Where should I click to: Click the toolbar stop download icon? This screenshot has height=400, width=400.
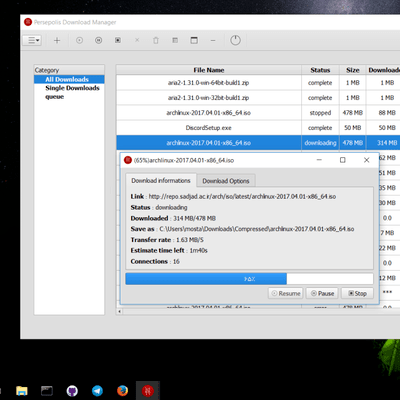[118, 40]
